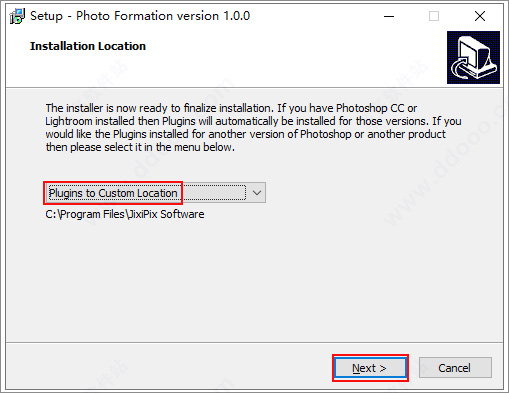Screen dimensions: 509x393
Task: Select the C:\Program Files\JixiPix Software path text
Action: coord(125,214)
